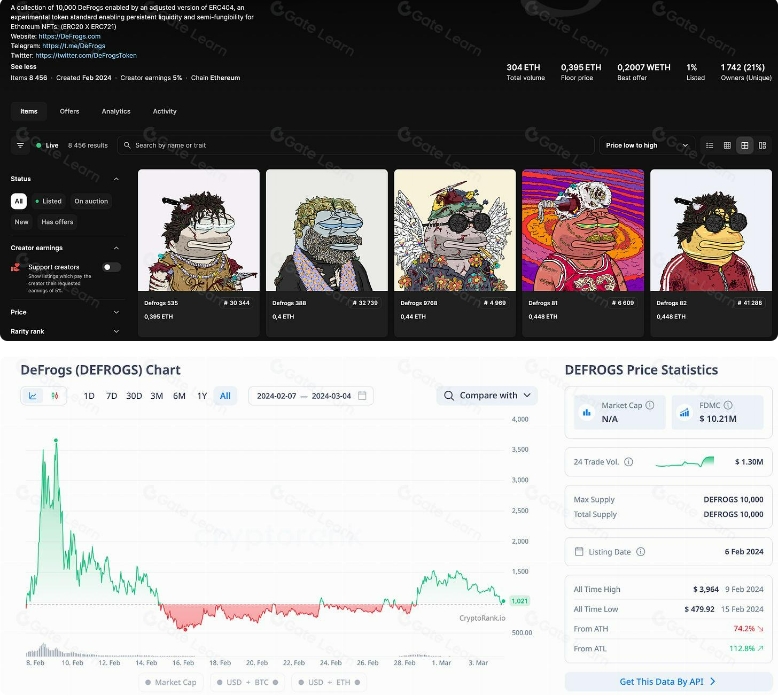
Task: Click the Live status indicator
Action: point(47,146)
